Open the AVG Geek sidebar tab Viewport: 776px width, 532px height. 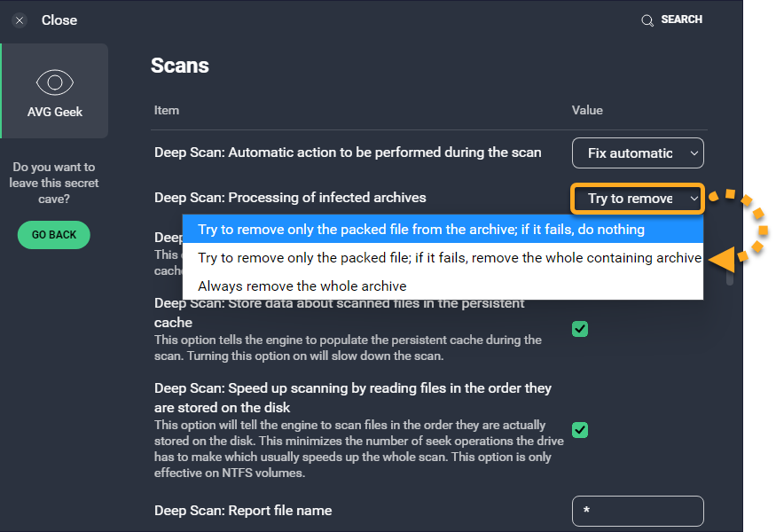click(x=55, y=91)
